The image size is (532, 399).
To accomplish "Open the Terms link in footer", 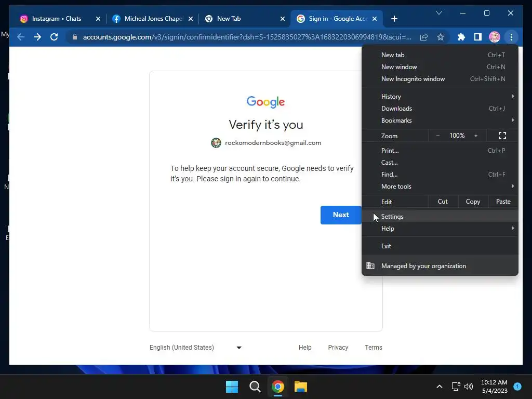I will click(374, 348).
